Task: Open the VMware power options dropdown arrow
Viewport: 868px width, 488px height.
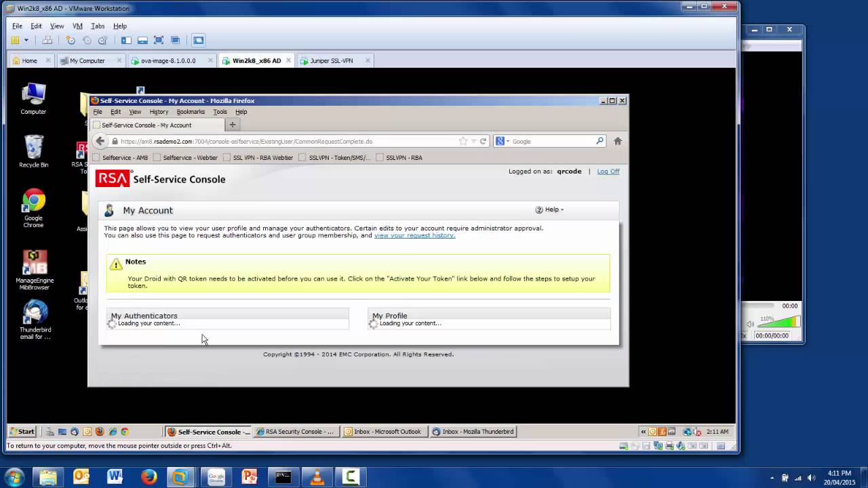Action: 26,40
